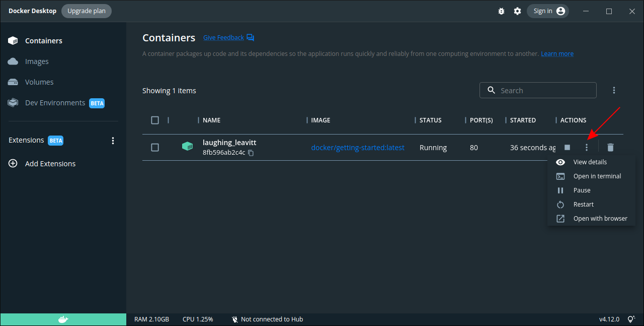644x326 pixels.
Task: Choose Open in terminal from the menu
Action: (x=597, y=176)
